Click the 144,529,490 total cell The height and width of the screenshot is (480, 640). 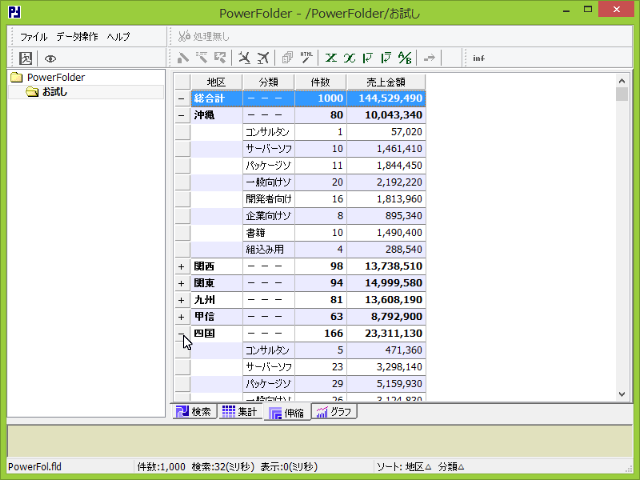click(x=386, y=98)
